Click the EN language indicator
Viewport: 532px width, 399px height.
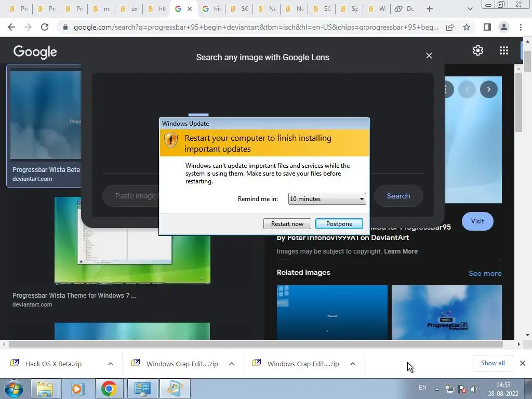[x=422, y=388]
